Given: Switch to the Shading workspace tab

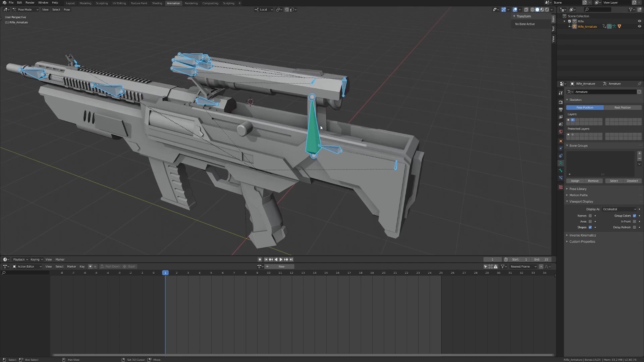Looking at the screenshot, I should 157,3.
